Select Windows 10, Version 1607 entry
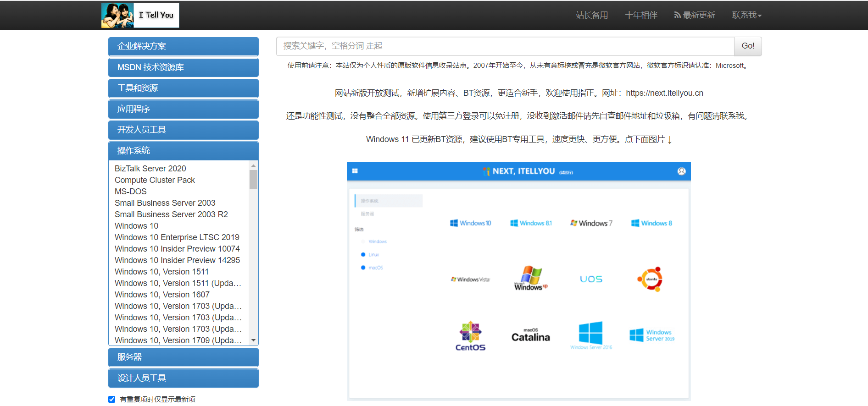Screen dimensions: 868x406 click(x=162, y=295)
